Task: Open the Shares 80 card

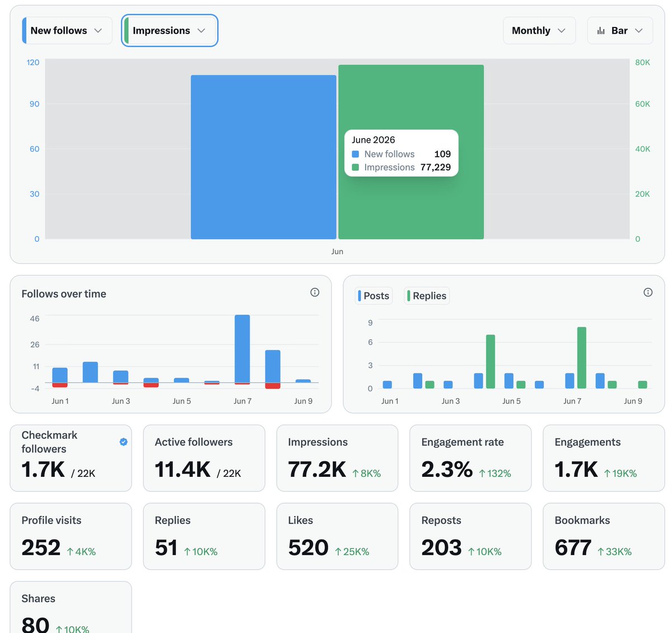Action: tap(71, 607)
